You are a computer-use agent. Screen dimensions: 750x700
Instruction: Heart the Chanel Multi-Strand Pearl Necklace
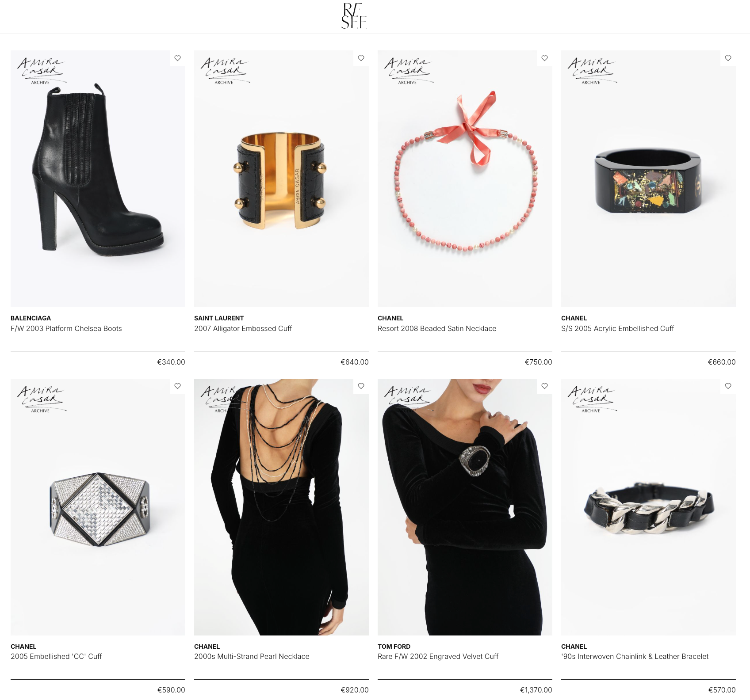click(361, 386)
